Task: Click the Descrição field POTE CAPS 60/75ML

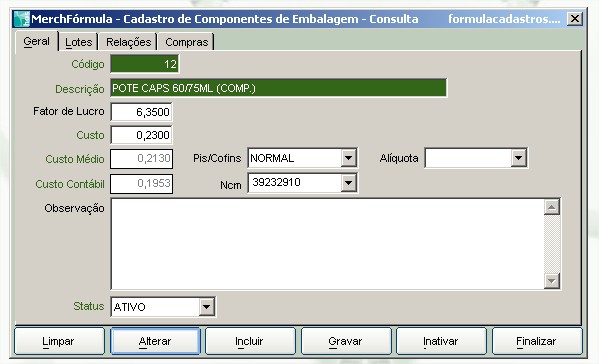Action: [x=278, y=88]
